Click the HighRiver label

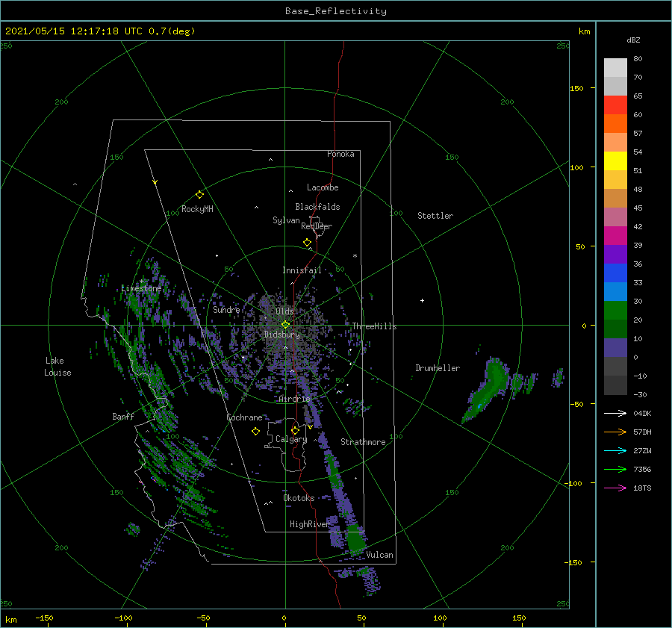click(309, 524)
